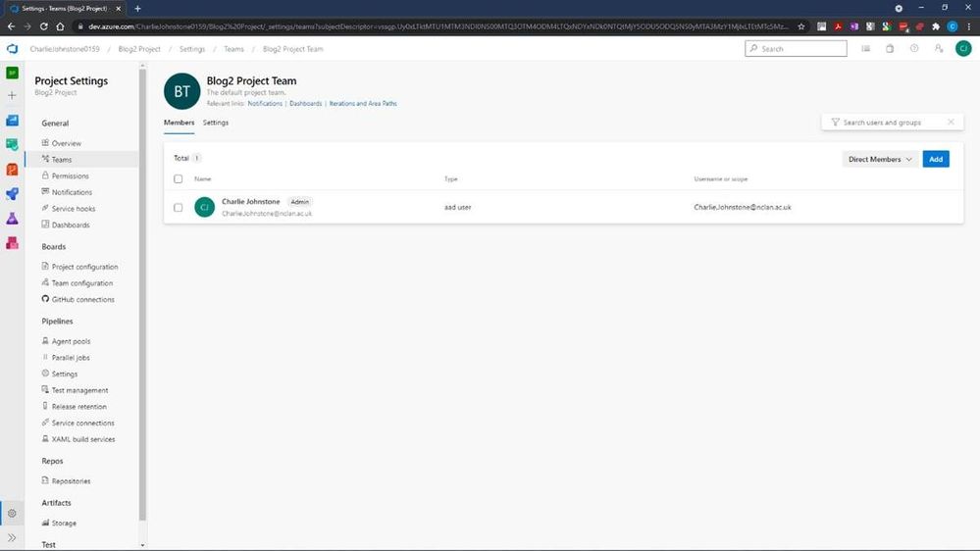Open the Notifications relevant link
This screenshot has width=980, height=551.
(265, 104)
